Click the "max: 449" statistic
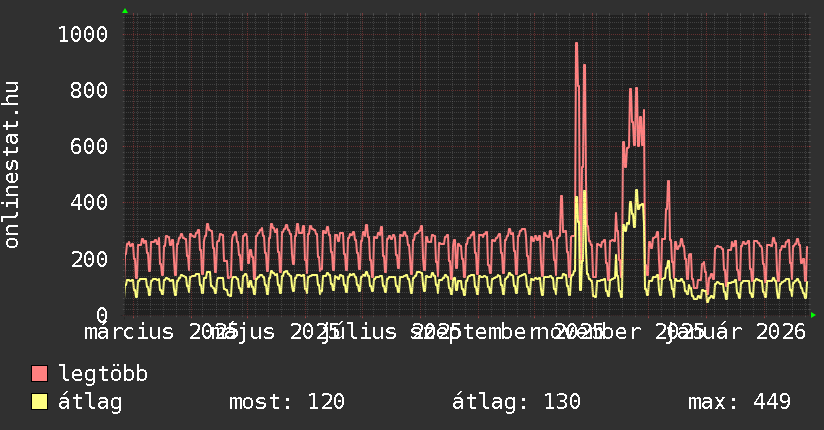 (x=739, y=403)
